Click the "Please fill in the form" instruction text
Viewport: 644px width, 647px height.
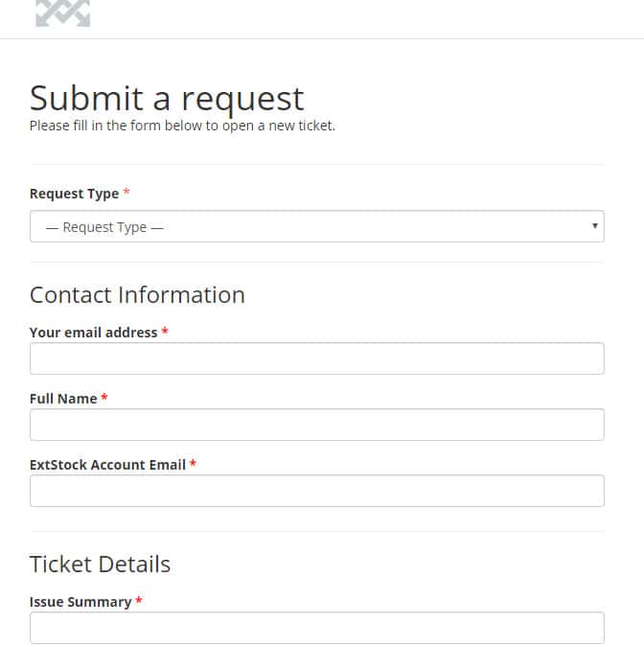182,126
